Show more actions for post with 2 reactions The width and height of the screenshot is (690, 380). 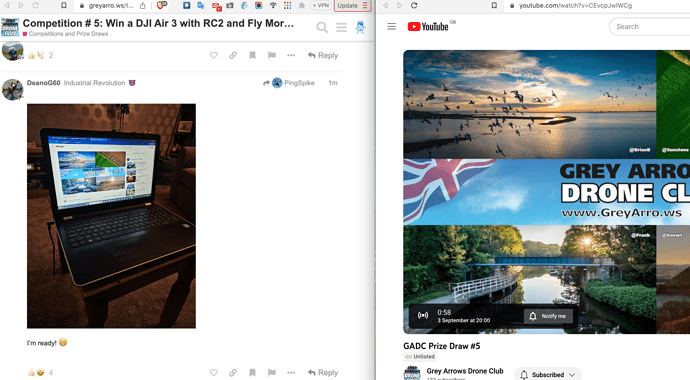coord(291,55)
